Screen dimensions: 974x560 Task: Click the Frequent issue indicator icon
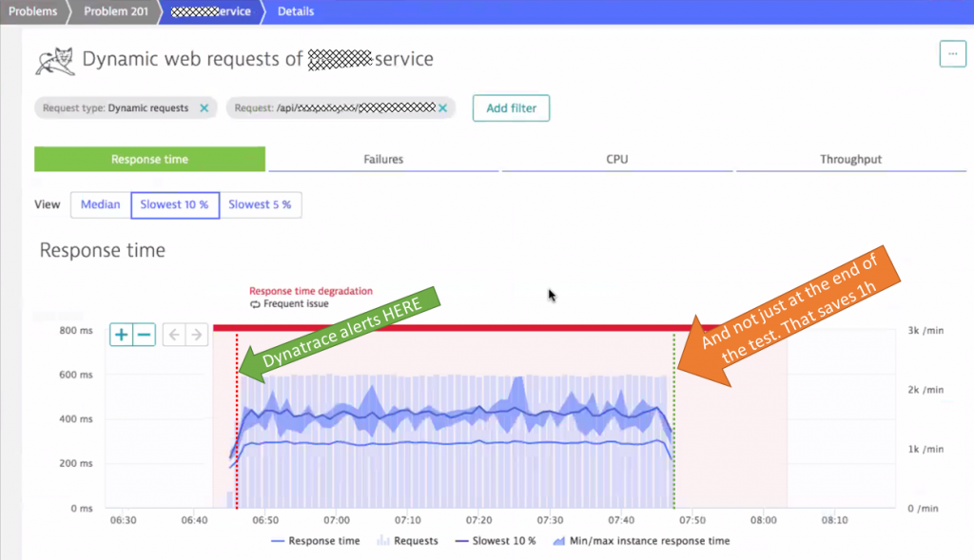click(253, 302)
